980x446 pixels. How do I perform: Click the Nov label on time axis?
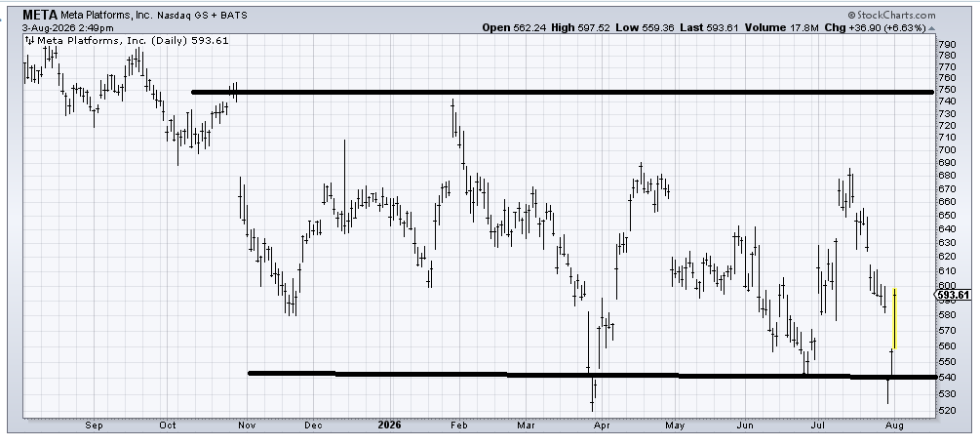coord(247,426)
